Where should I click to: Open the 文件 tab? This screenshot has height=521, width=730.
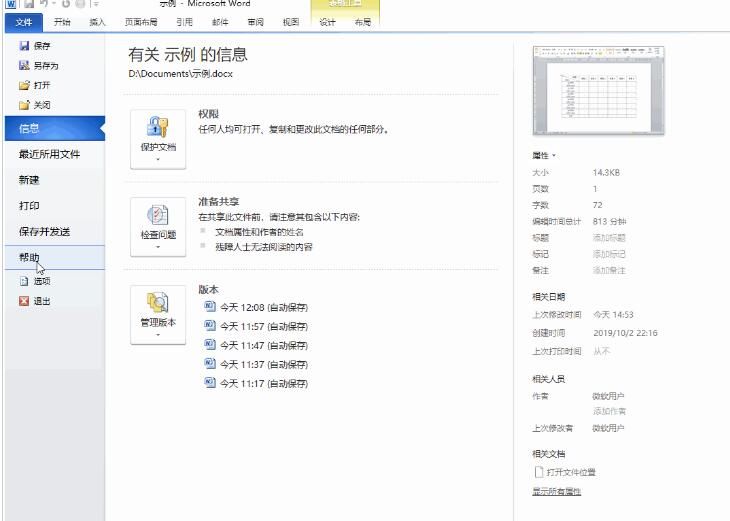[x=24, y=22]
